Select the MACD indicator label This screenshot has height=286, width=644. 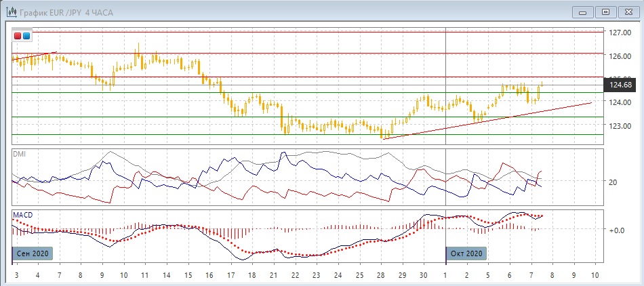[x=22, y=215]
